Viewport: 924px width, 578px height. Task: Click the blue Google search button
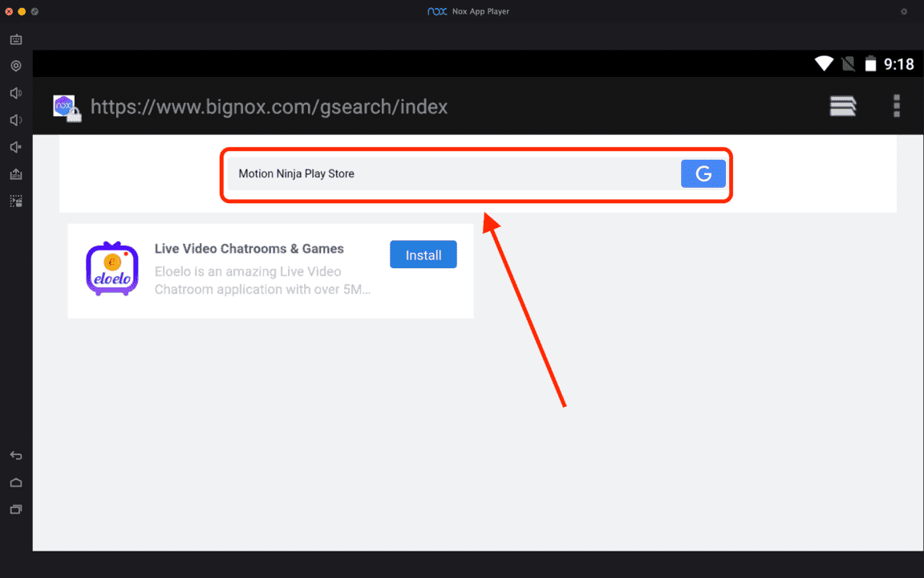pyautogui.click(x=703, y=174)
